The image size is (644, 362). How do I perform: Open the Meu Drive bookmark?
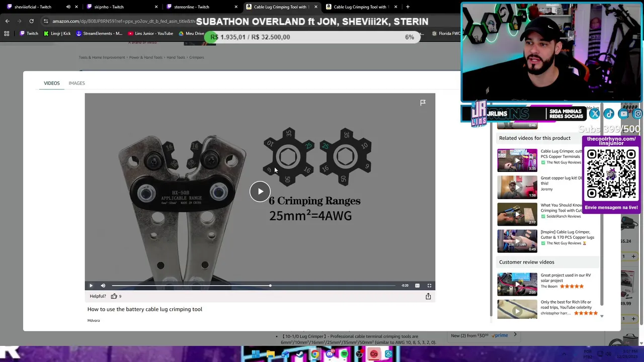coord(192,34)
